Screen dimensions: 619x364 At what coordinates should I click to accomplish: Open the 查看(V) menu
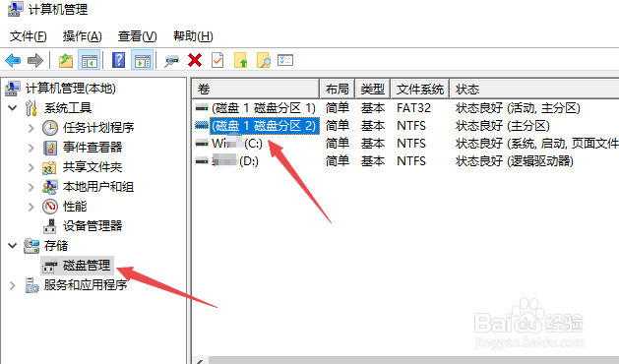point(138,36)
